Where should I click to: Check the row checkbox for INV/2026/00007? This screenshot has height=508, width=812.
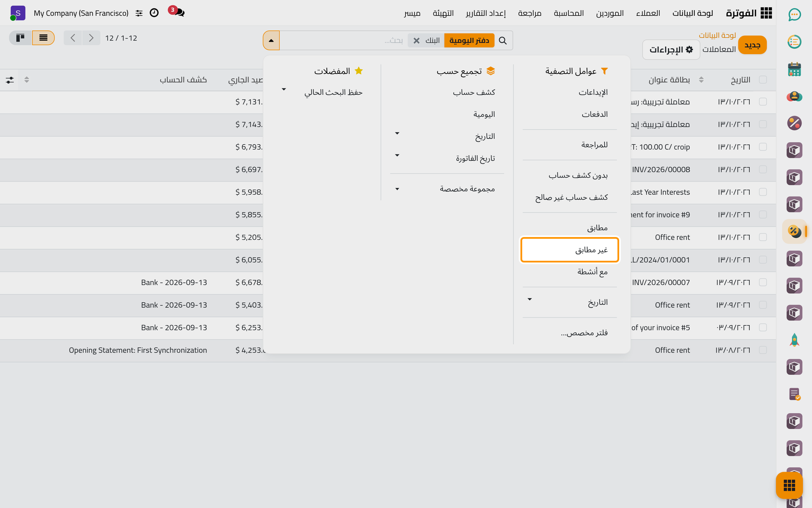click(763, 282)
